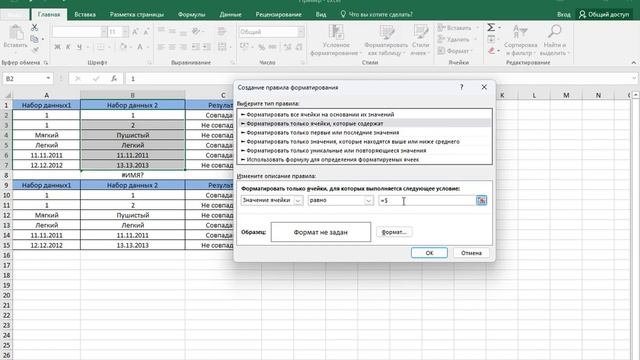Click the merge and center icon
This screenshot has width=640, height=360.
coord(222,47)
